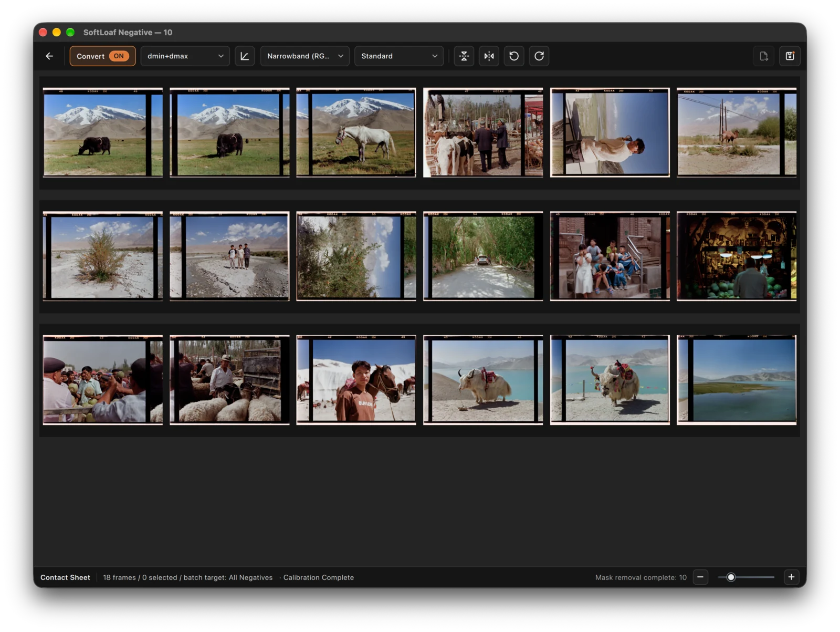Viewport: 840px width, 632px height.
Task: Select the white horse frame thumbnail
Action: [356, 132]
